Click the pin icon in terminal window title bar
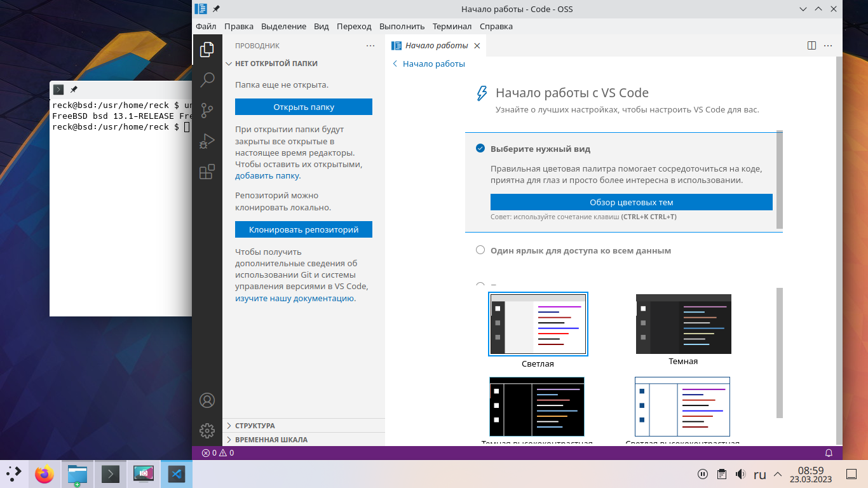Viewport: 868px width, 488px height. point(74,90)
